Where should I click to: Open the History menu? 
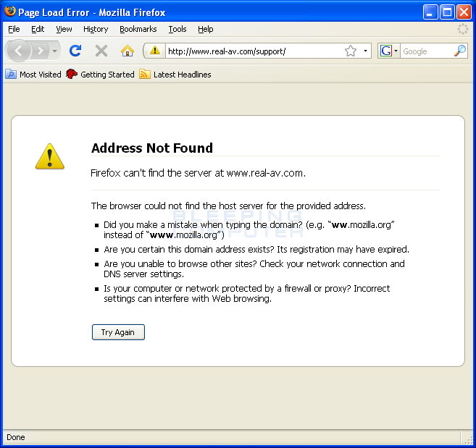click(96, 29)
